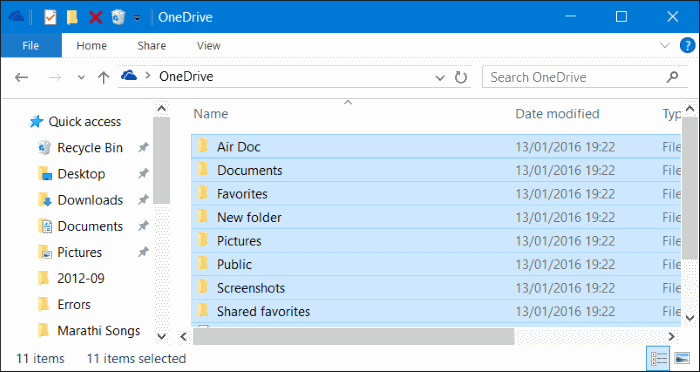Select the Favorites folder
The height and width of the screenshot is (372, 700).
click(x=436, y=194)
